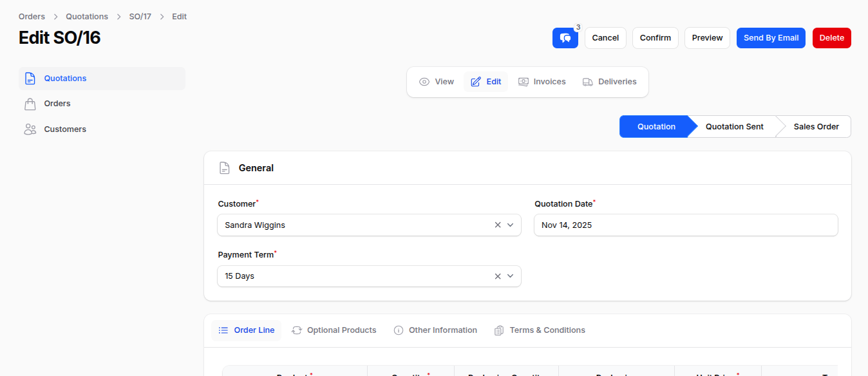Click the Orders shopping bag icon
The height and width of the screenshot is (376, 868).
[30, 104]
